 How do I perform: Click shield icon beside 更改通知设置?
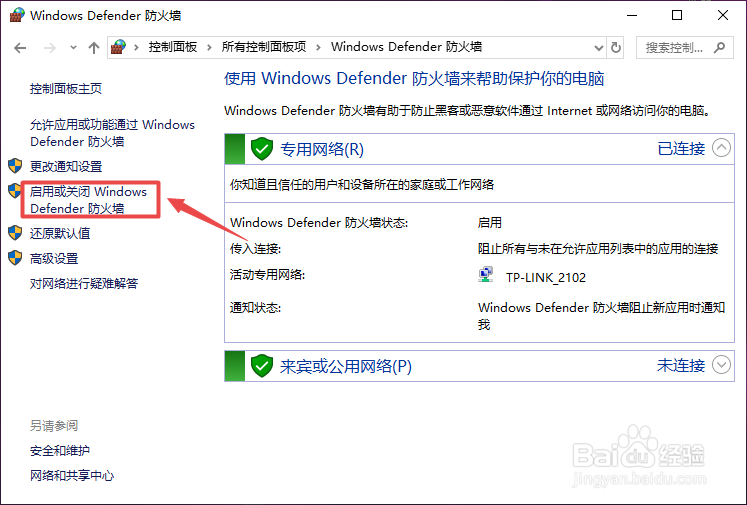point(15,166)
